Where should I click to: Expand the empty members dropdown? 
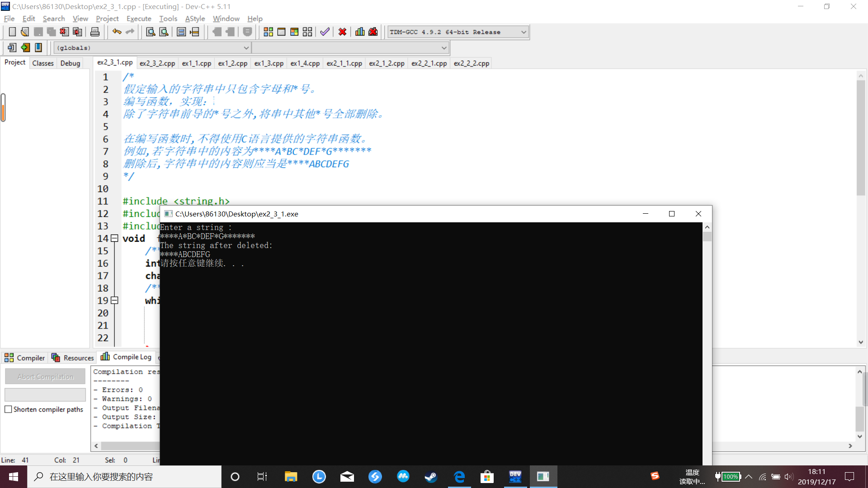pos(443,48)
